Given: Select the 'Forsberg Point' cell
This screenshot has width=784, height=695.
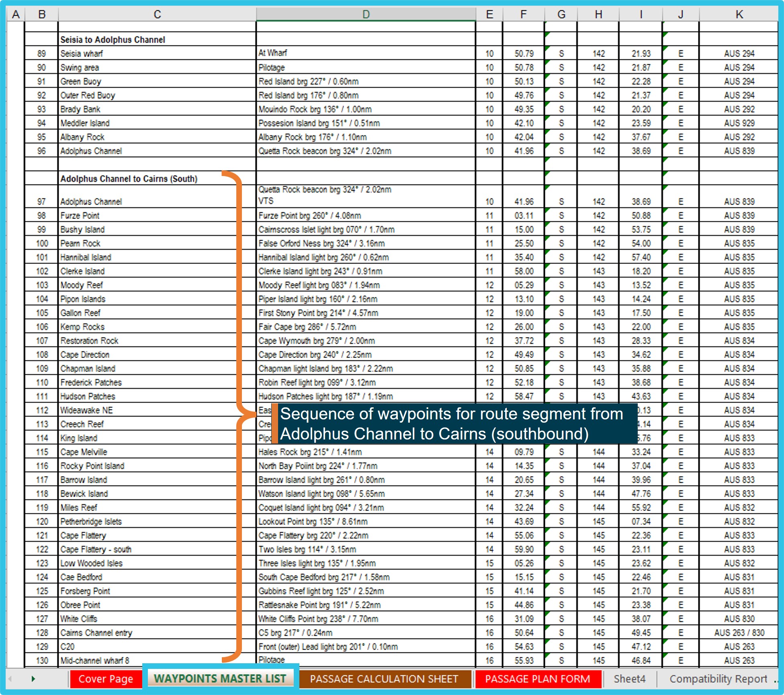Looking at the screenshot, I should tap(157, 591).
